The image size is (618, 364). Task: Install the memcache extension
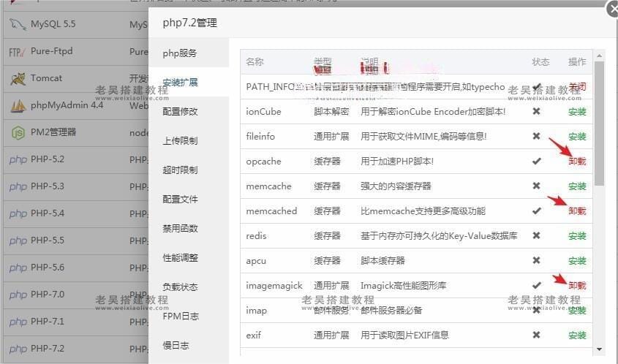tap(577, 186)
